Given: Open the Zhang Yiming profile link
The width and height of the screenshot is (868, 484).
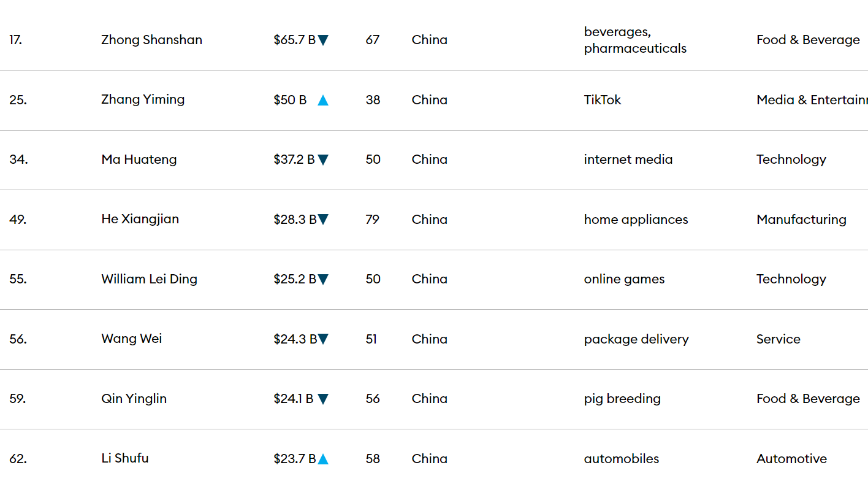Looking at the screenshot, I should tap(143, 99).
